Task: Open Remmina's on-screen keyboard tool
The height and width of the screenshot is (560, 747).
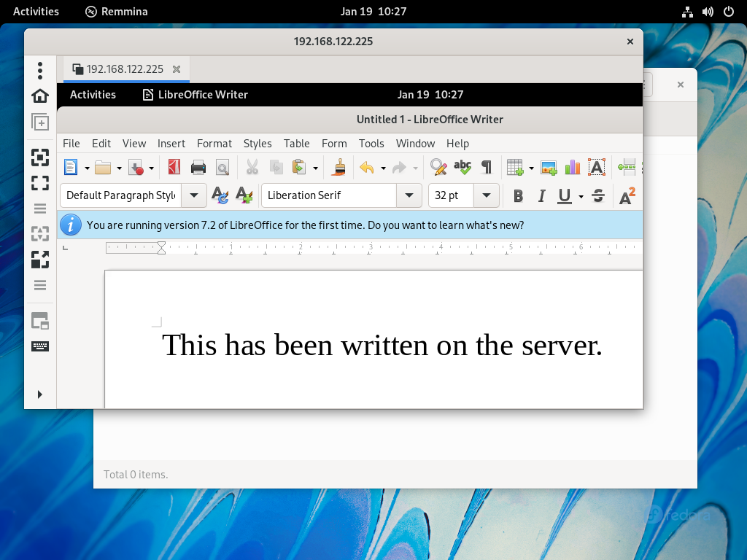Action: [40, 346]
